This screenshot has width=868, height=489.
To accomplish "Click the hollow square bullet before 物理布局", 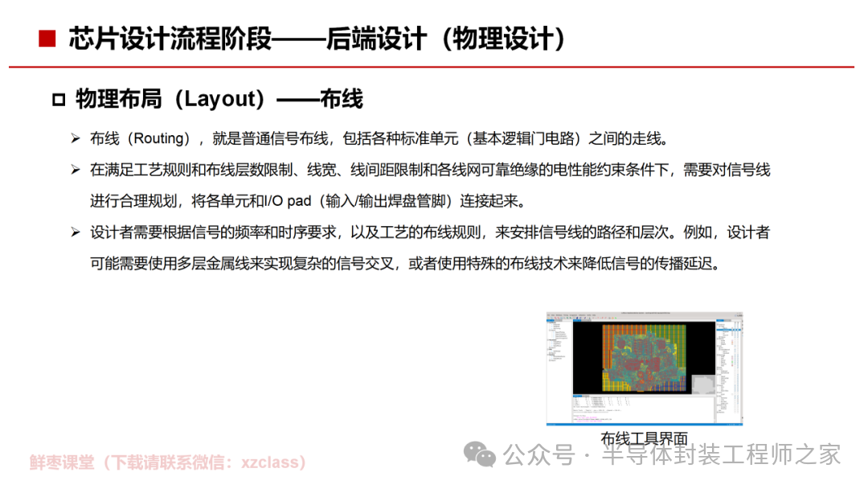I will [58, 100].
